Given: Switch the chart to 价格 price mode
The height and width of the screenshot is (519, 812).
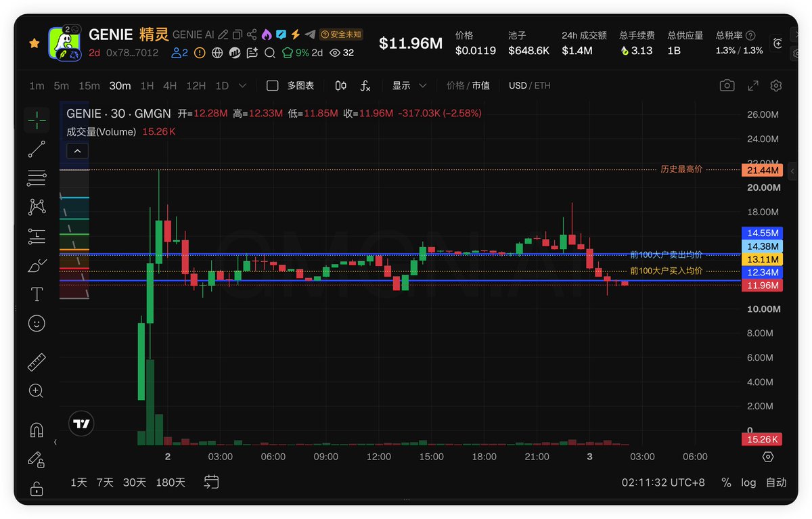Looking at the screenshot, I should coord(455,86).
